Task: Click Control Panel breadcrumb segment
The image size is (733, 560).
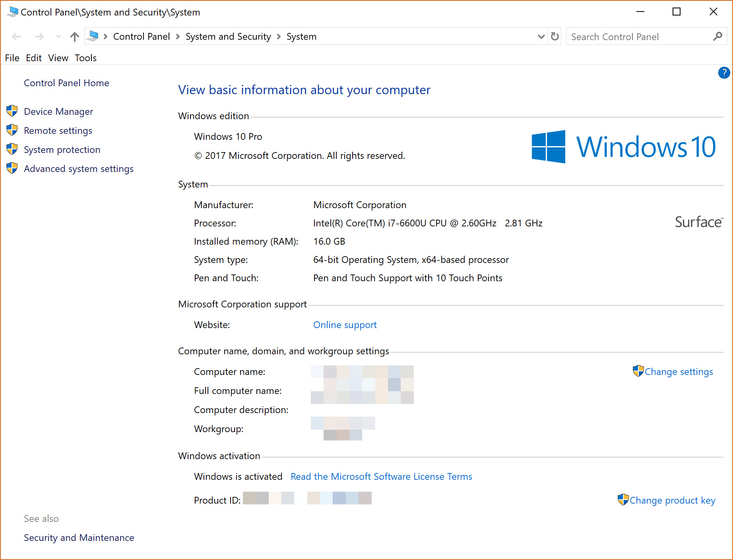Action: [142, 37]
